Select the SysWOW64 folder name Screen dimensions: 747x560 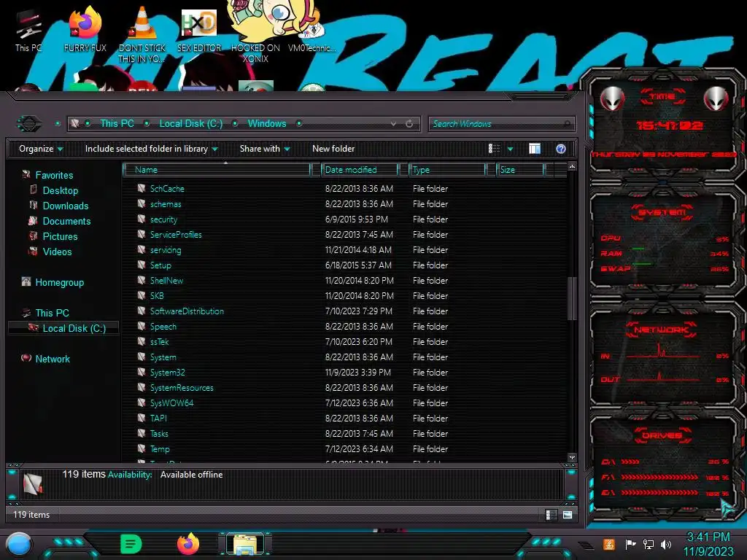171,402
